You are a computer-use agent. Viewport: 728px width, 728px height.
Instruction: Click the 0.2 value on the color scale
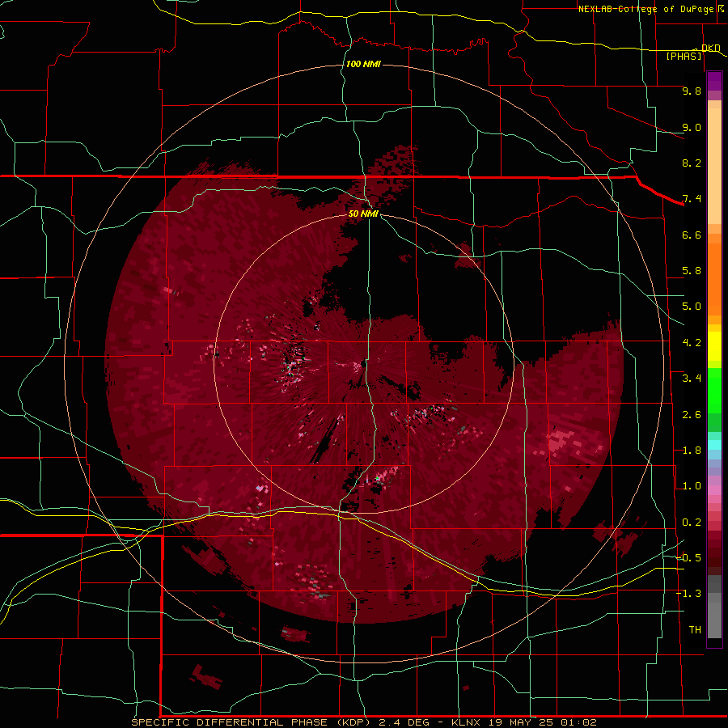click(x=692, y=523)
